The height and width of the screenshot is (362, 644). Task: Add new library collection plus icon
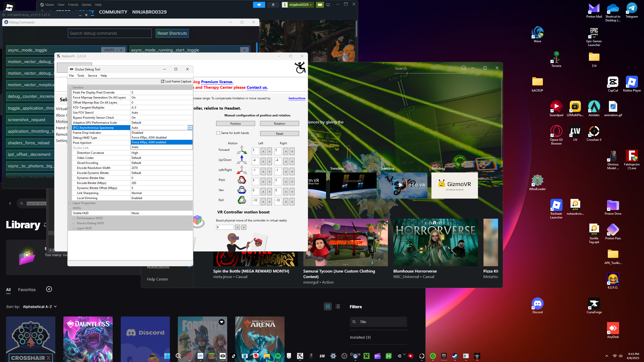click(x=49, y=289)
